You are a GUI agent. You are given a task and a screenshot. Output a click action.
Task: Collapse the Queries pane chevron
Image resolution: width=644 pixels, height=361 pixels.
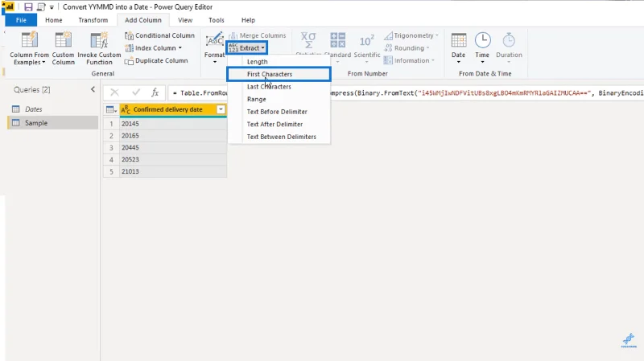pos(93,89)
